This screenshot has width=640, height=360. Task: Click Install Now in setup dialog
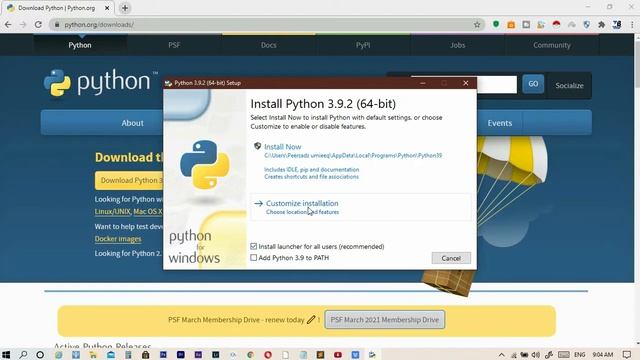282,147
